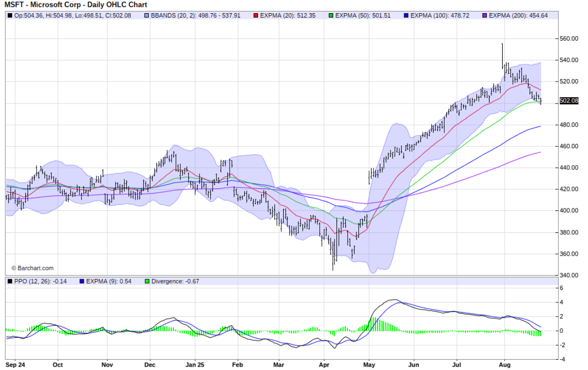Click the green Divergence legend swatch
The height and width of the screenshot is (370, 588).
tap(147, 281)
